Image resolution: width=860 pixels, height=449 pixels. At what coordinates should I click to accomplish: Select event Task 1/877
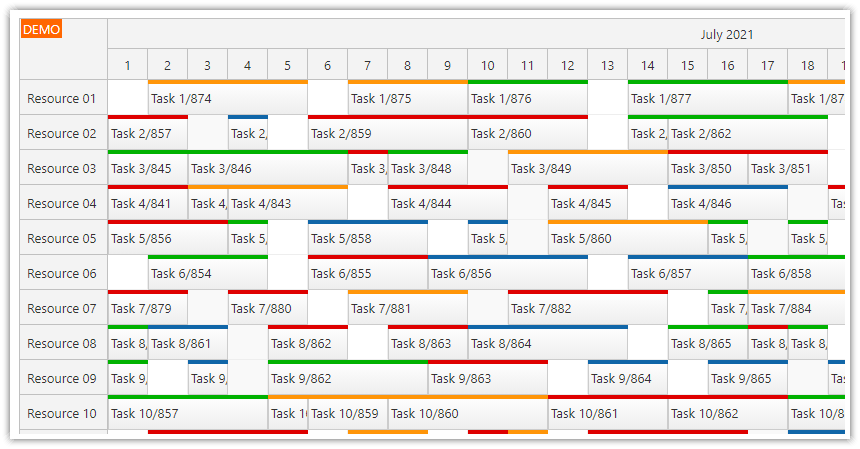(707, 99)
